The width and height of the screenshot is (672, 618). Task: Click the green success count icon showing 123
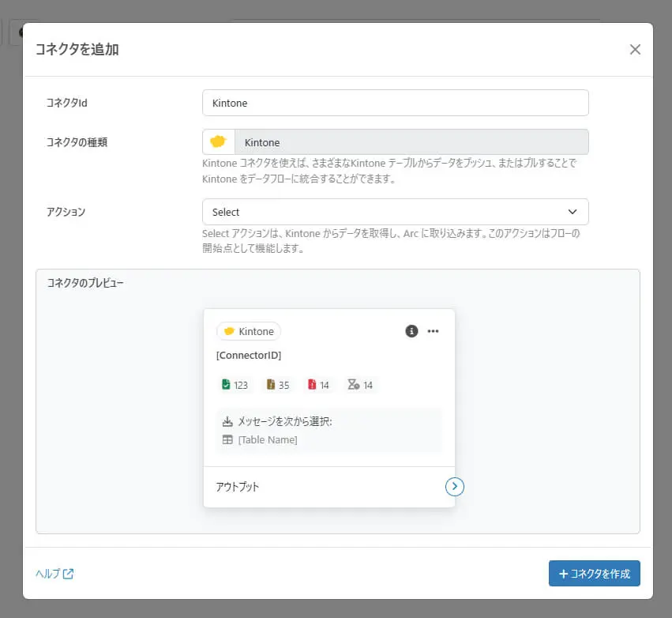point(227,385)
